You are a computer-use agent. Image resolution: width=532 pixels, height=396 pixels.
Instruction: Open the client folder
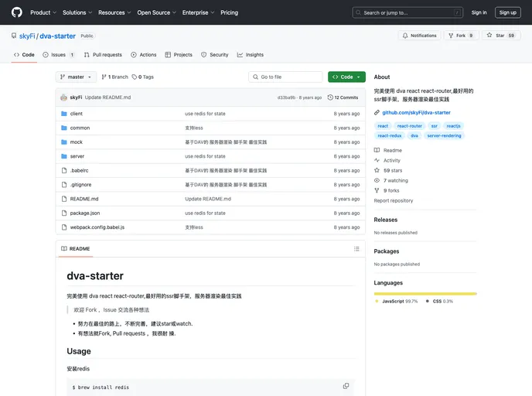(x=76, y=114)
